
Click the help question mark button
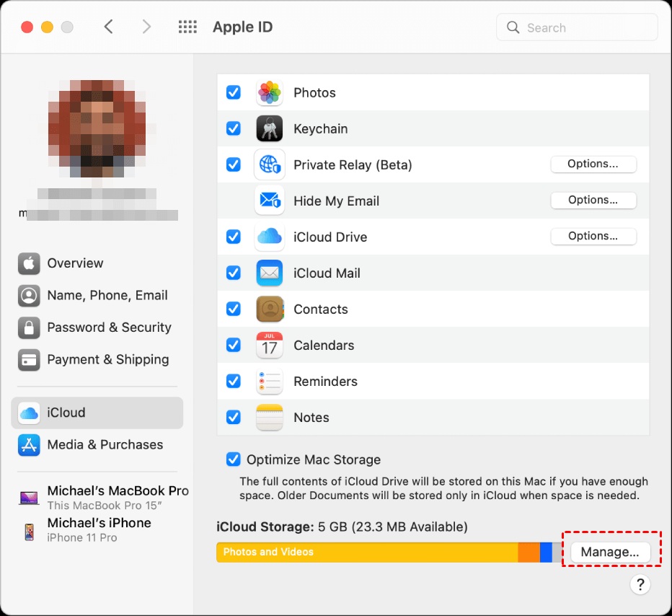click(640, 584)
